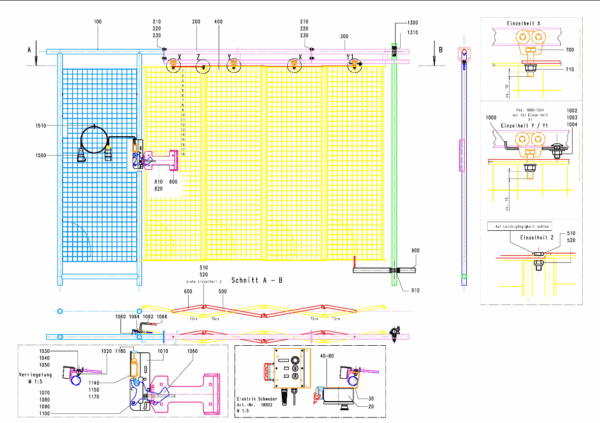Select part number 1510 label
The image size is (600, 423).
pyautogui.click(x=40, y=126)
